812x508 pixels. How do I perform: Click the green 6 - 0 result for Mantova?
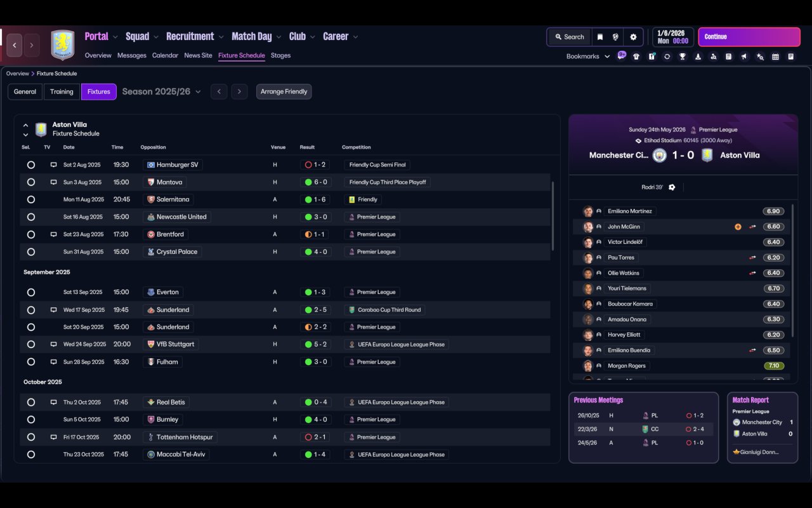(x=316, y=182)
